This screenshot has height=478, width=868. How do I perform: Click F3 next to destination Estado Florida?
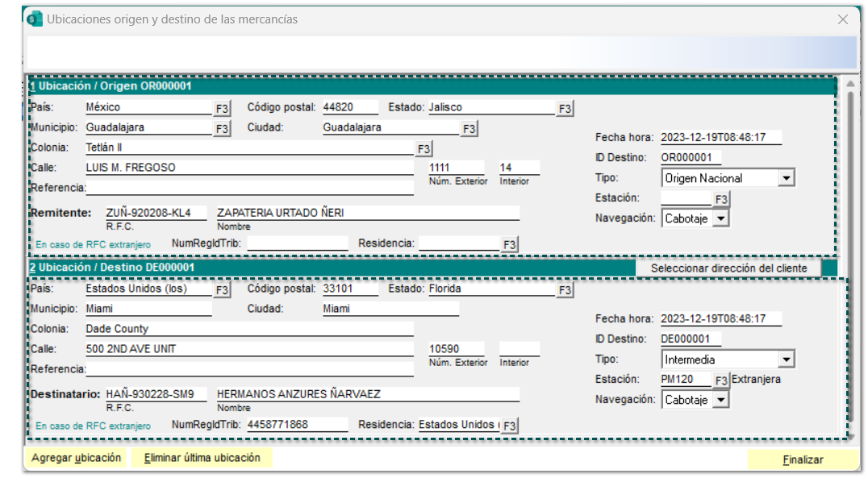pyautogui.click(x=565, y=289)
